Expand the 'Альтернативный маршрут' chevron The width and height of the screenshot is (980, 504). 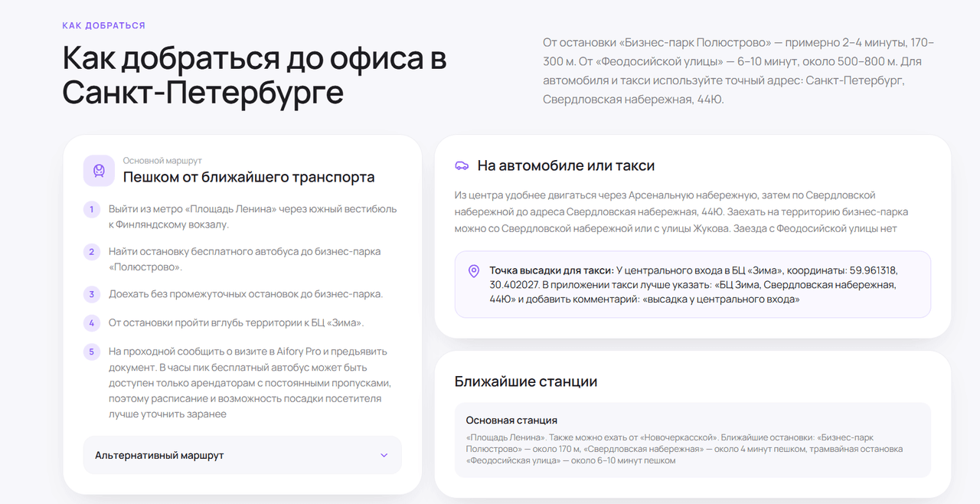[384, 455]
